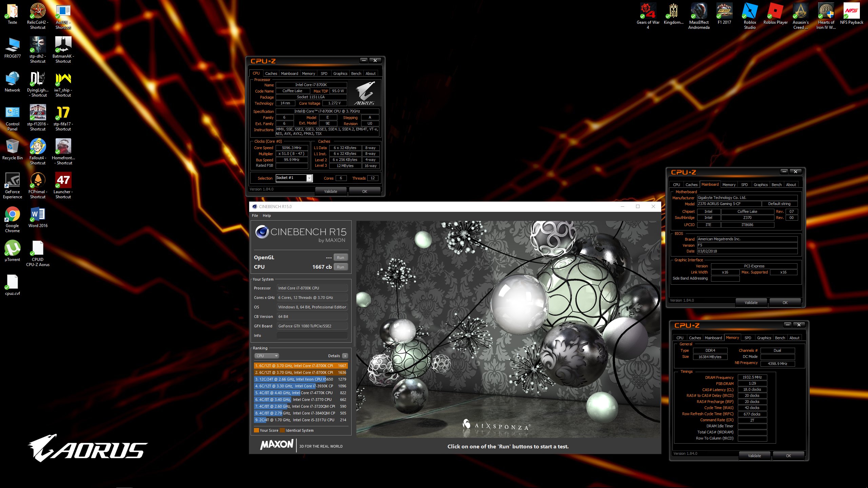
Task: Open NFS Payback desktop icon
Action: (851, 14)
